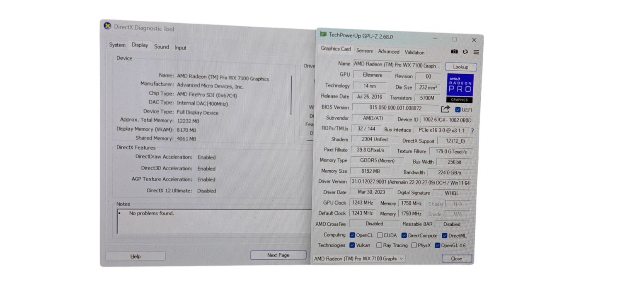
Task: Click the GPU-Z screenshot camera icon
Action: [x=454, y=52]
